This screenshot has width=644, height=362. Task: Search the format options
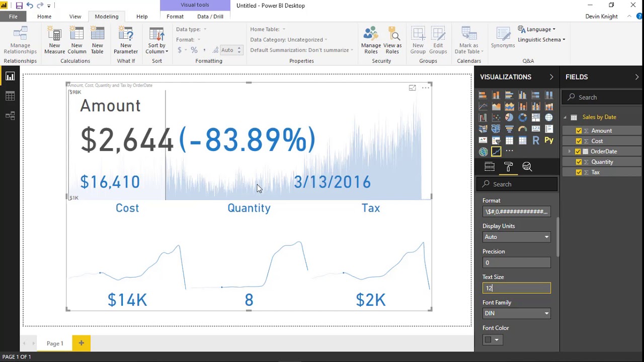(x=517, y=185)
